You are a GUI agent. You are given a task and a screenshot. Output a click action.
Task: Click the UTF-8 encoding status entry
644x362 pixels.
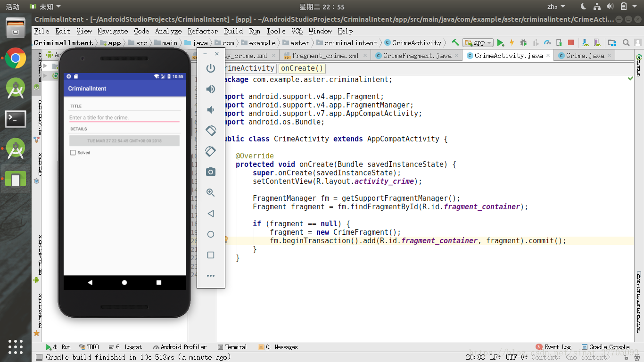pos(517,357)
